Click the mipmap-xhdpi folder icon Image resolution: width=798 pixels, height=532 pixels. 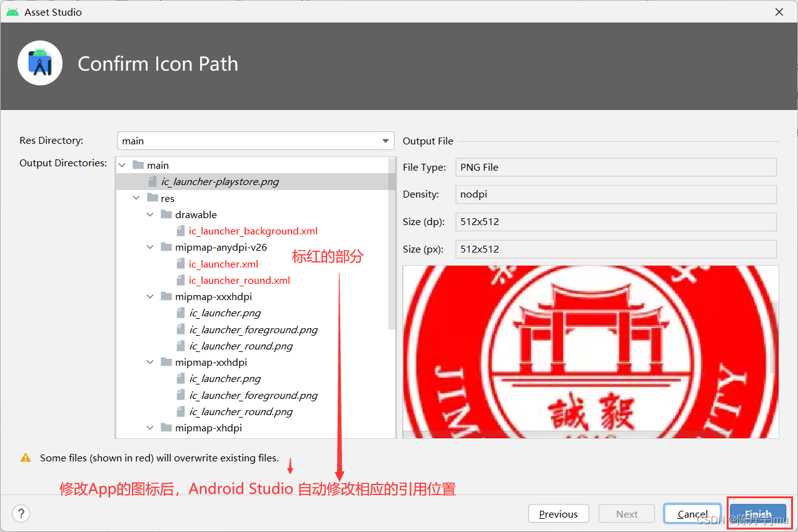[166, 428]
